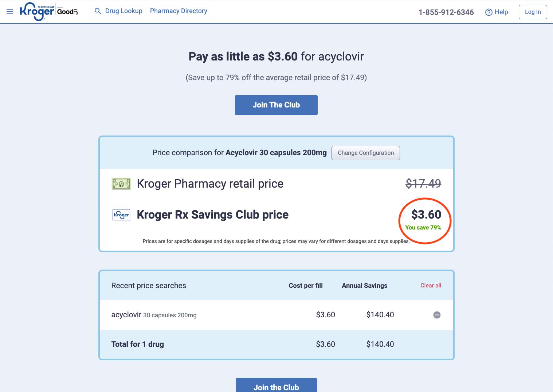Click the Log In button
The width and height of the screenshot is (553, 392).
533,12
